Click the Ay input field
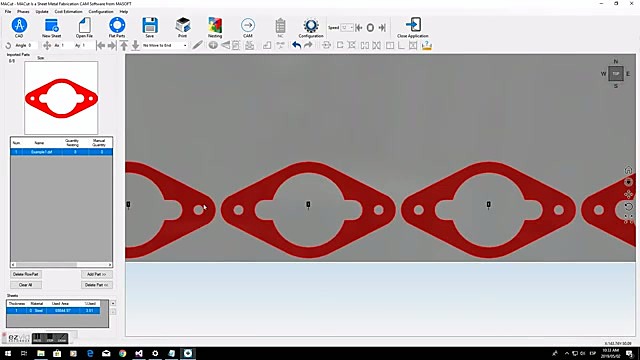 [x=87, y=45]
